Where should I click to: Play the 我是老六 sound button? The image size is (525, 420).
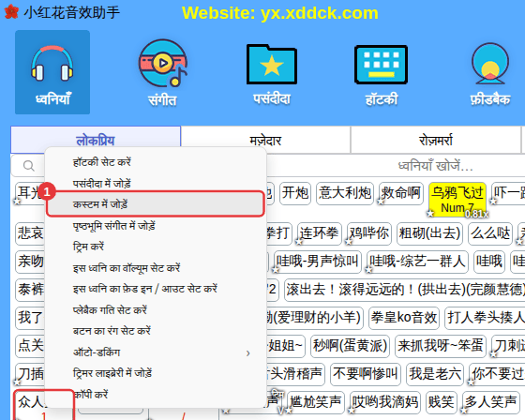[435, 374]
